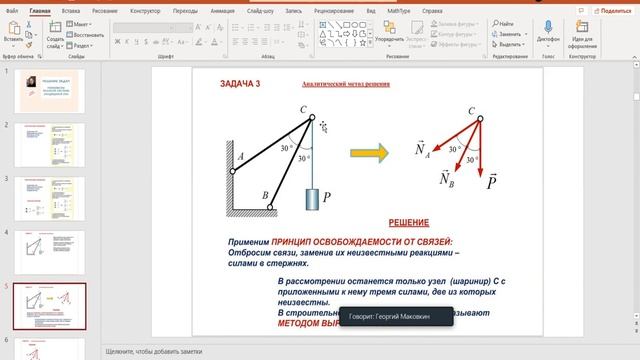640x360 pixels.
Task: Click the Paste (Вставить) clipboard icon
Action: 14,28
